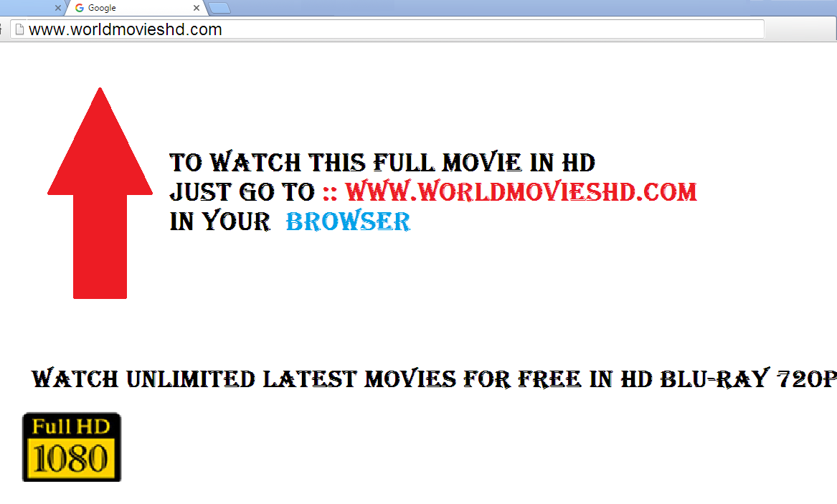This screenshot has height=504, width=837.
Task: Click the big red upward arrow
Action: tap(100, 193)
